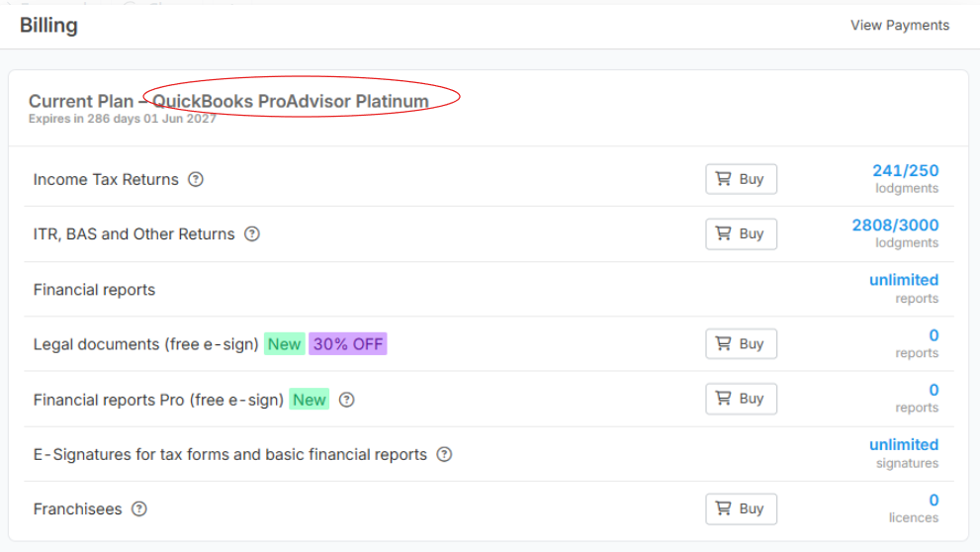The width and height of the screenshot is (980, 552).
Task: Show help for Financial reports Pro
Action: pyautogui.click(x=346, y=400)
